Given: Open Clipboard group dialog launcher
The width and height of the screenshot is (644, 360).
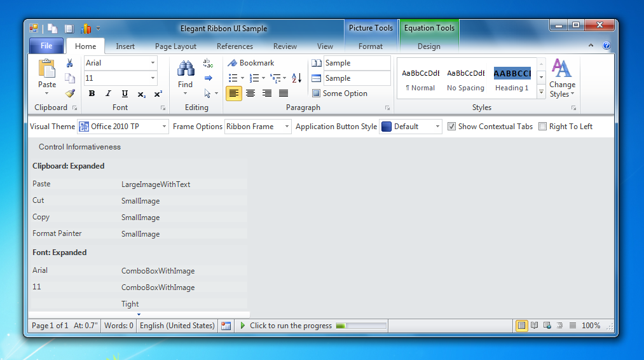Looking at the screenshot, I should 75,108.
